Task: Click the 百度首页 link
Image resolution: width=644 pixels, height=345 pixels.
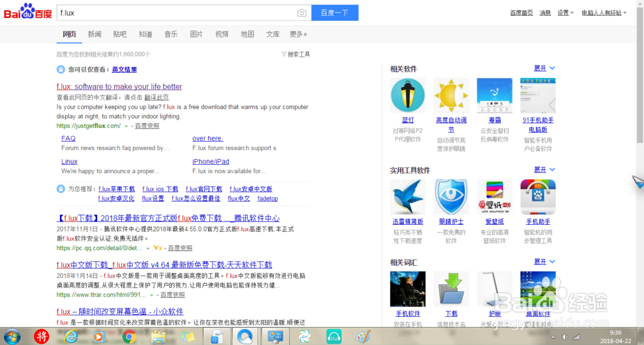Action: (x=522, y=13)
